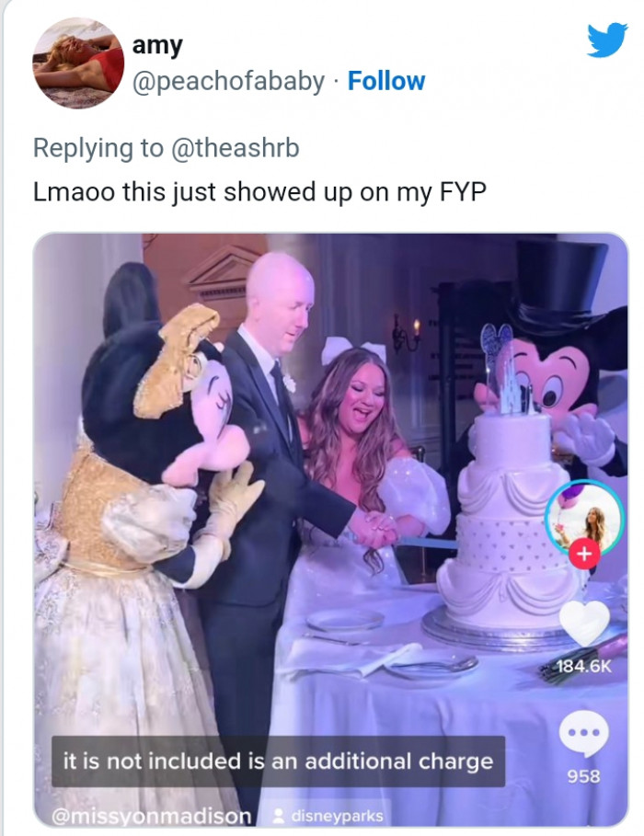Open the disneyparks tag label

point(337,816)
